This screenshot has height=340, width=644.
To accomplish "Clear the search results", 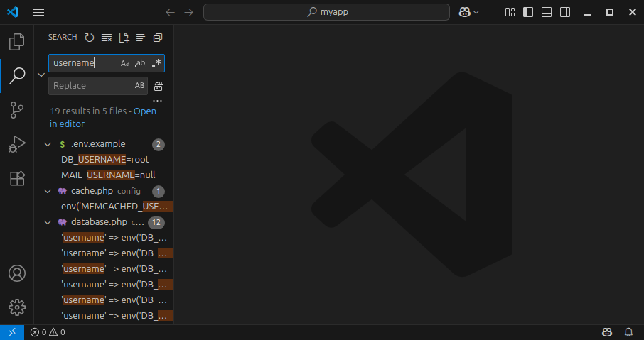I will click(x=107, y=38).
